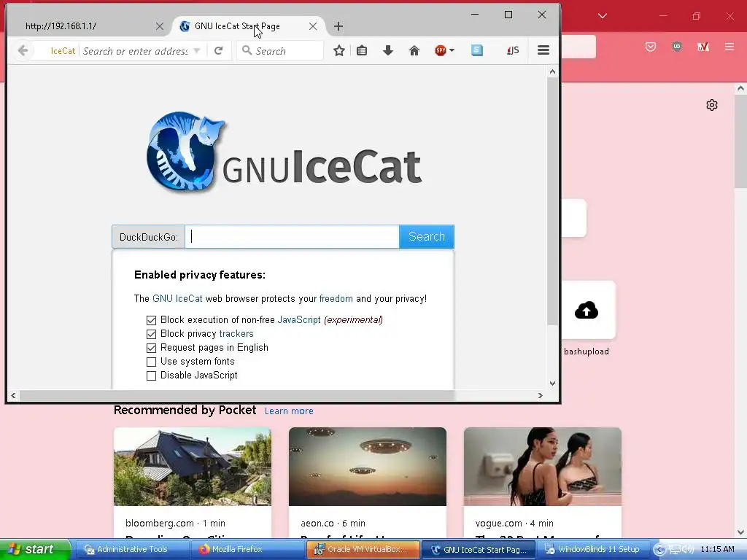Image resolution: width=747 pixels, height=560 pixels.
Task: Click the volume tray icon
Action: (688, 550)
